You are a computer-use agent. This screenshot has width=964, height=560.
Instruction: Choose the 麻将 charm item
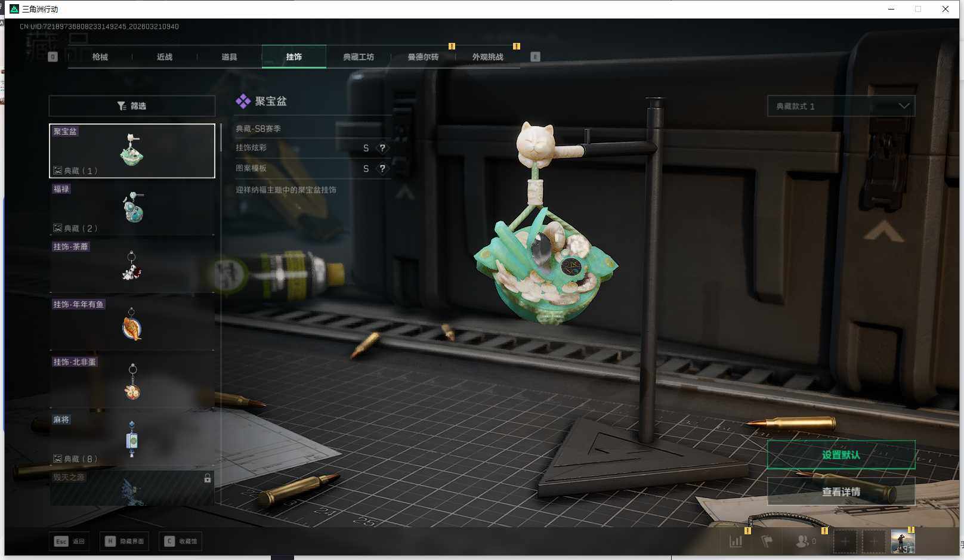pos(132,439)
